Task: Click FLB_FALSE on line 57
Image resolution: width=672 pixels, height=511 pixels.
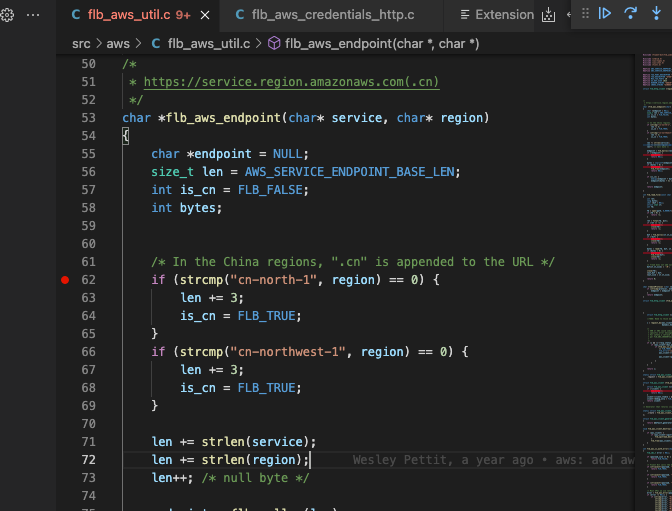Action: coord(270,190)
